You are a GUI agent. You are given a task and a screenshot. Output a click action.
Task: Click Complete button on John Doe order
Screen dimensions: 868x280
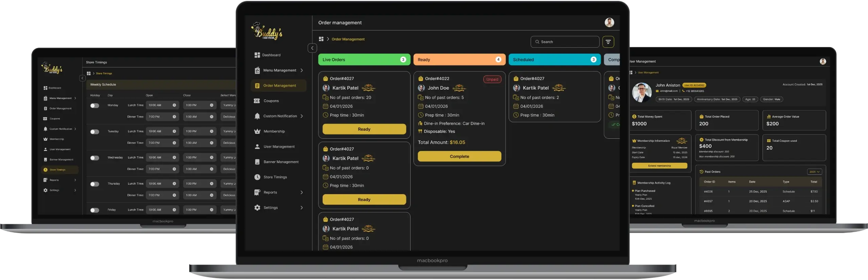click(459, 156)
